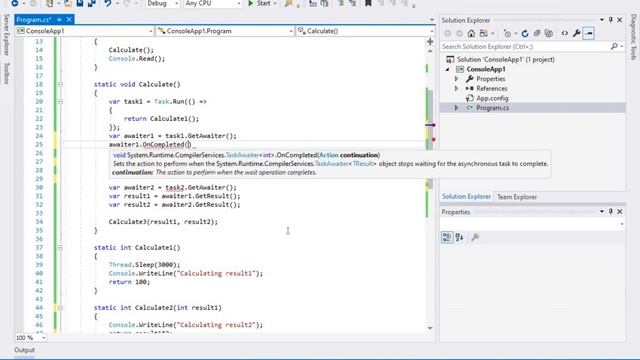The image size is (640, 360).
Task: Click the Save file toolbar icon
Action: (x=80, y=3)
